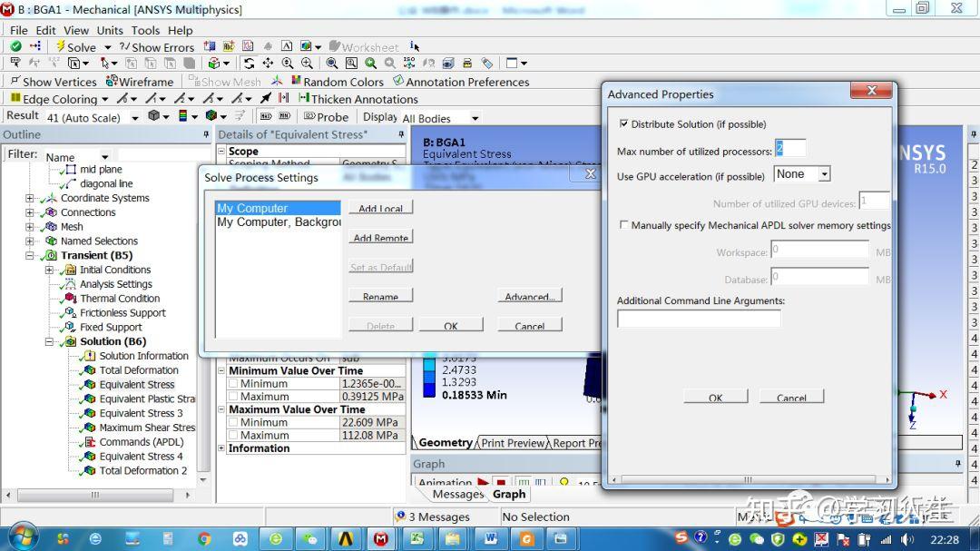Open the Display All Bodies dropdown
Screen dimensions: 980x551
pyautogui.click(x=476, y=117)
